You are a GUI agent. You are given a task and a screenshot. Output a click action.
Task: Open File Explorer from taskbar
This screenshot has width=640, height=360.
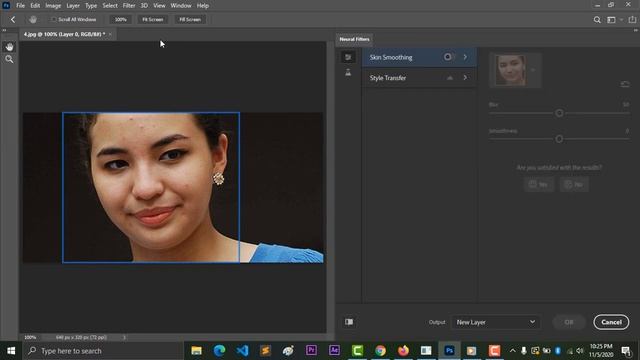pyautogui.click(x=196, y=351)
